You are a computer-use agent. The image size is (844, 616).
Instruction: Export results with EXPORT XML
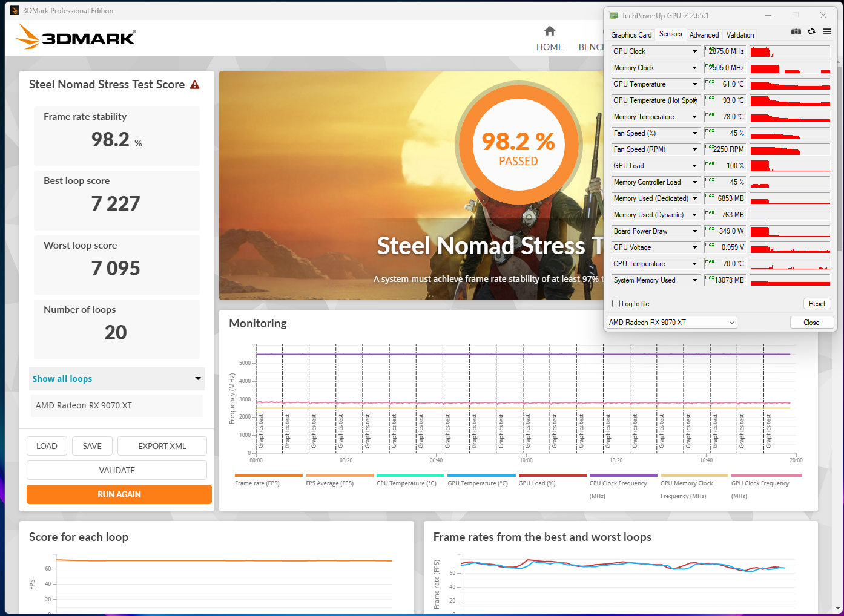pos(162,446)
